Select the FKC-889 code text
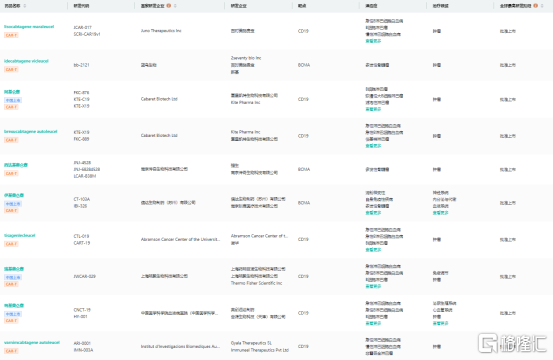The width and height of the screenshot is (553, 360). [81, 139]
